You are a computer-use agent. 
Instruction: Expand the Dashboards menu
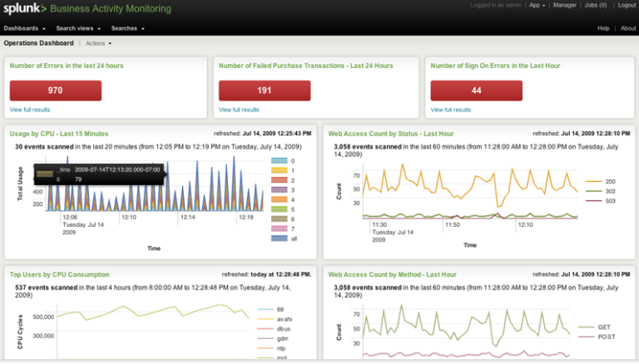coord(24,28)
